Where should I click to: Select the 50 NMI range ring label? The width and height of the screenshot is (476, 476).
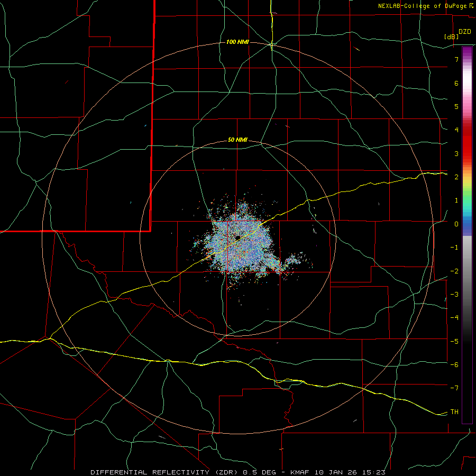[x=237, y=140]
